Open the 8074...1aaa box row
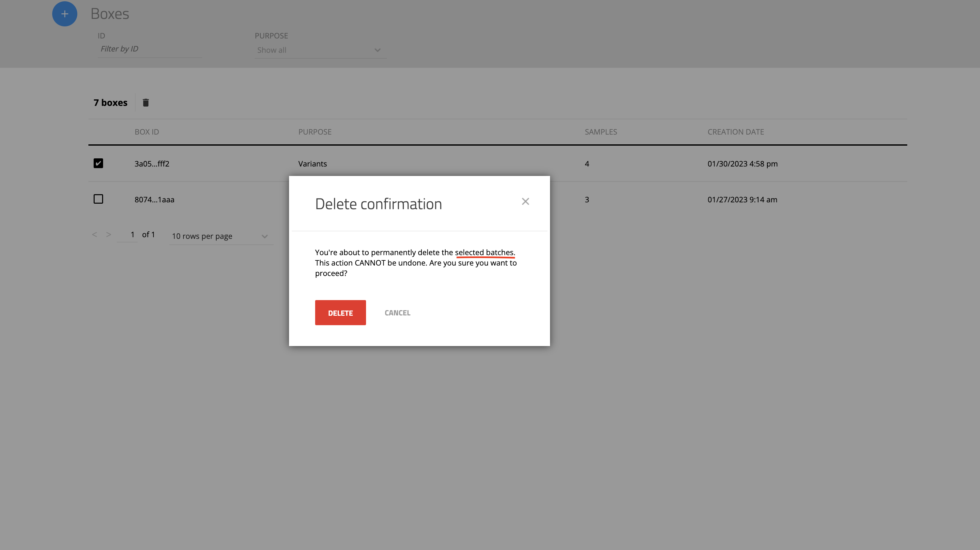The width and height of the screenshot is (980, 550). coord(154,199)
